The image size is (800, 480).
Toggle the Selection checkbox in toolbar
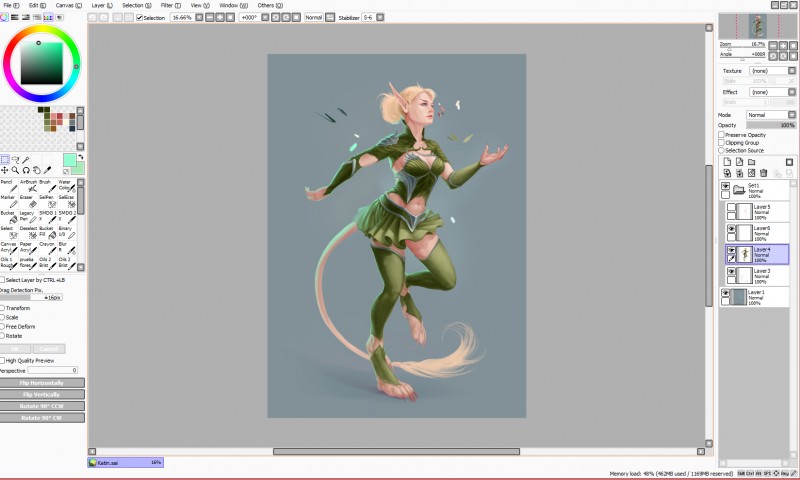point(139,17)
